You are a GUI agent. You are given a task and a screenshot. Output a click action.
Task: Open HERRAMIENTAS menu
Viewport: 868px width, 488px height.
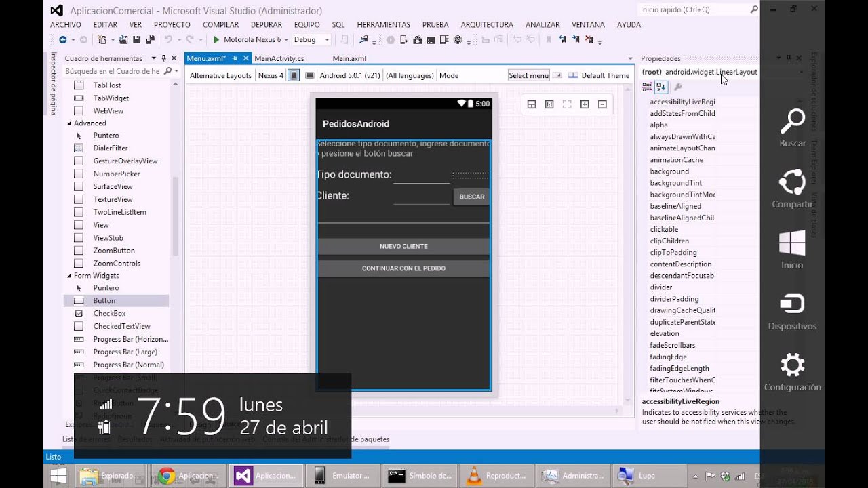point(384,25)
